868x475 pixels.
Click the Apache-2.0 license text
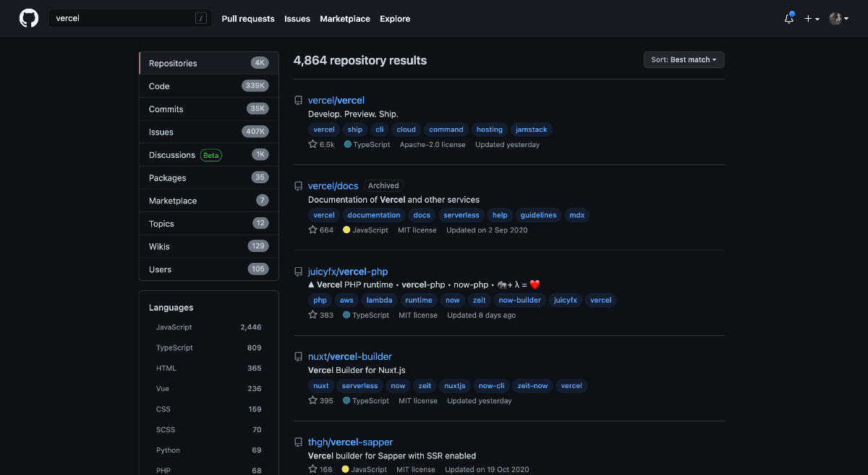[x=433, y=145]
